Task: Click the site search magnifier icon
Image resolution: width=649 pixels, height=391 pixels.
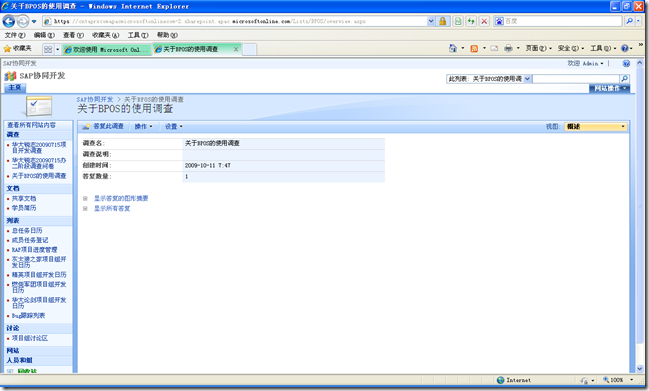Action: click(624, 79)
